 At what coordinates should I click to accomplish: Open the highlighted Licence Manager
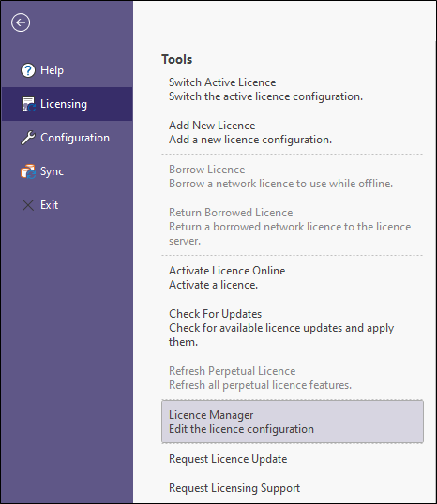(293, 422)
